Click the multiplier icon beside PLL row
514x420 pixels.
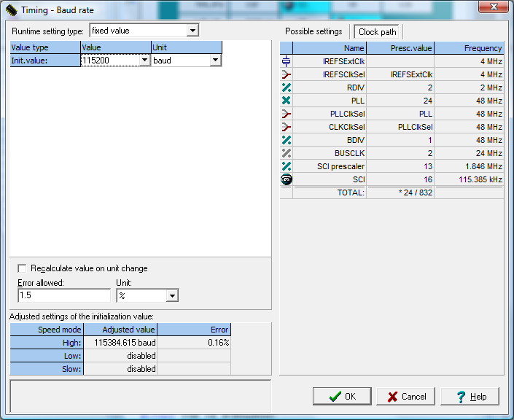click(286, 101)
